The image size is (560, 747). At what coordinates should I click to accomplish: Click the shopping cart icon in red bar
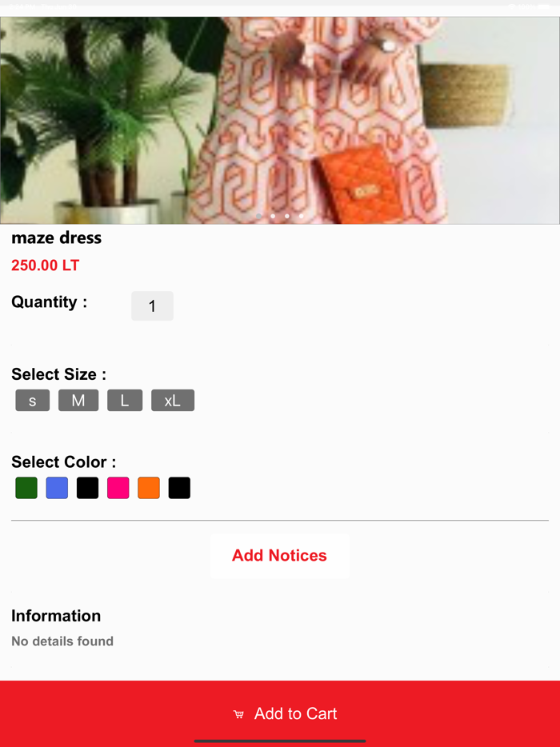coord(238,713)
